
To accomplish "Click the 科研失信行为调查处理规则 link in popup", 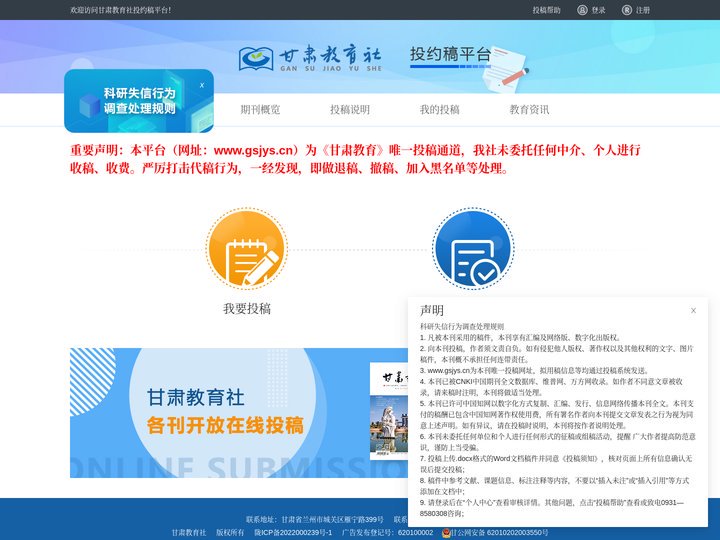I will [x=462, y=326].
